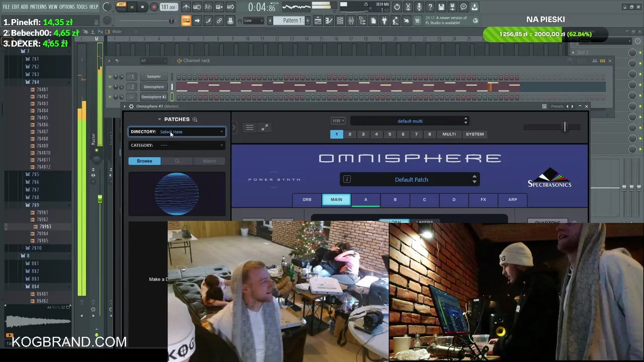Select the Sampler channel button
The height and width of the screenshot is (362, 644).
pos(153,77)
